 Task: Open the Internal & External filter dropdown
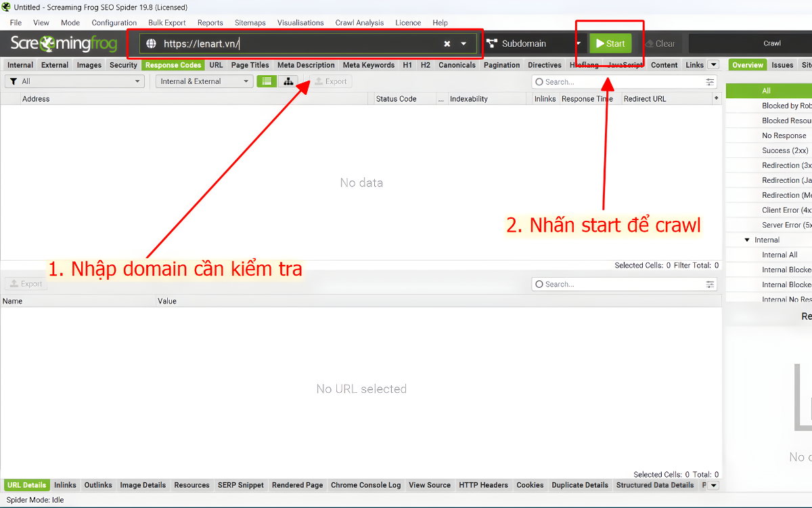[x=204, y=81]
